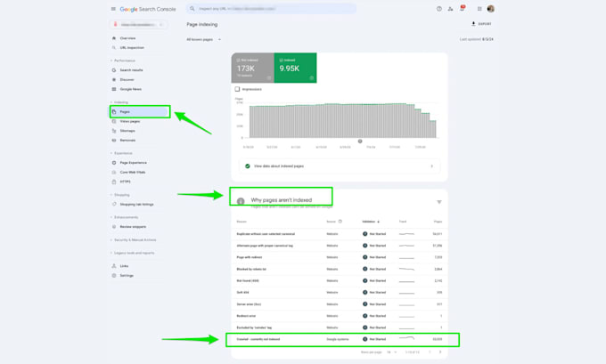Screen dimensions: 606x364
Task: Open the account profile avatar
Action: [x=490, y=9]
